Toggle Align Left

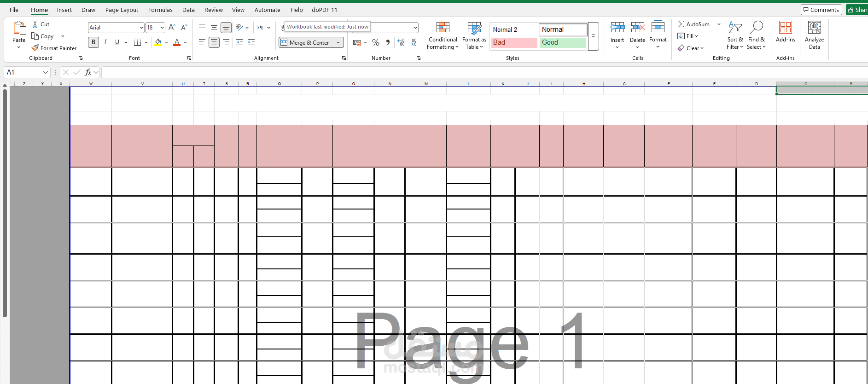[202, 42]
